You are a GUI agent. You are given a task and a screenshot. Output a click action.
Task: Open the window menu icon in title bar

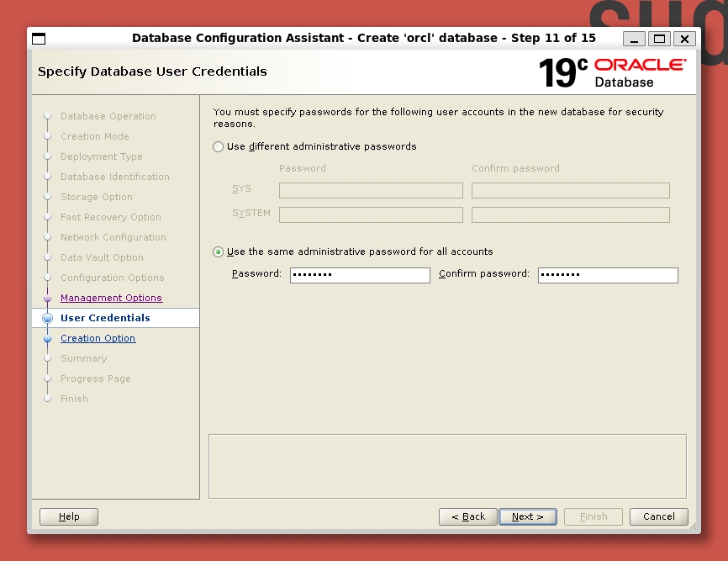click(x=39, y=39)
